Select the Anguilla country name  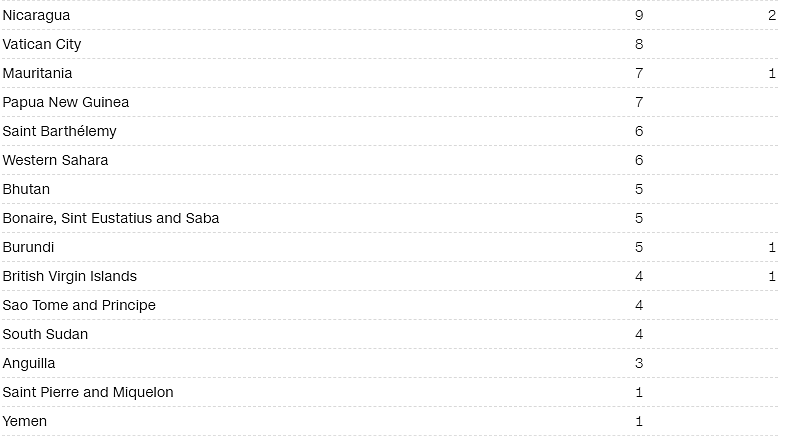(29, 363)
